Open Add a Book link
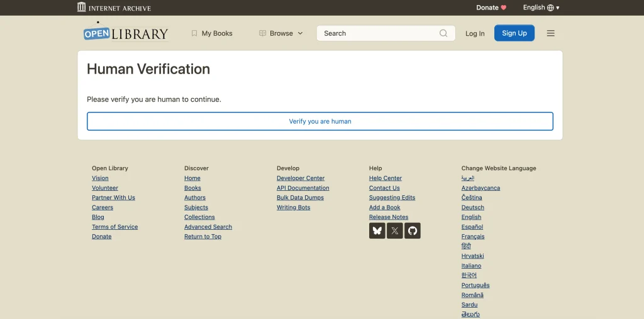644x319 pixels. click(384, 207)
